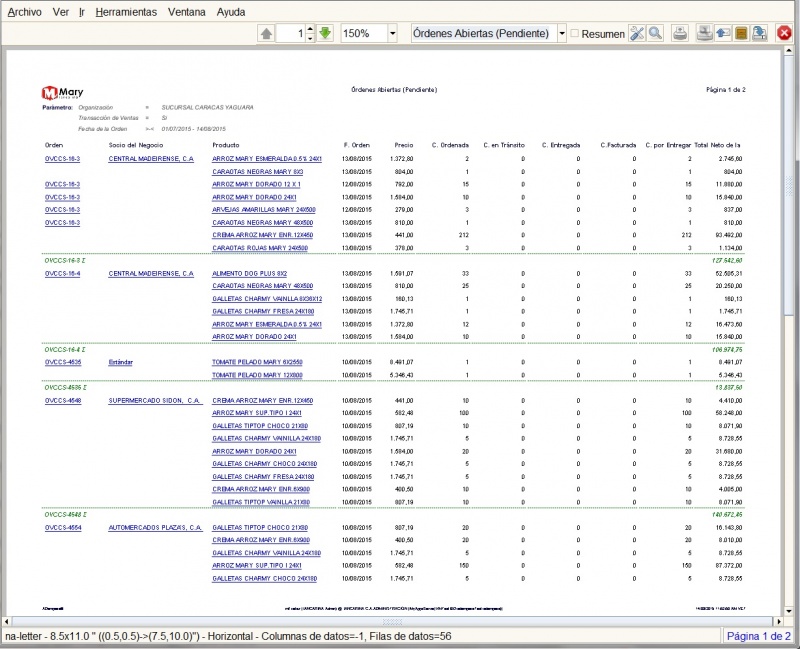Screen dimensions: 800x649
Task: Open product link GALLETAS CHARMY VAINILLA 8X36X12
Action: click(267, 299)
